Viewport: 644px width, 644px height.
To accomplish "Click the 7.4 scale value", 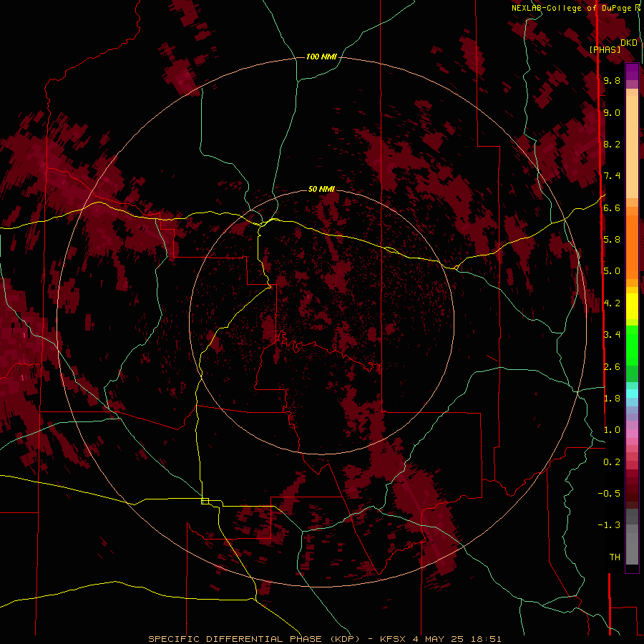I will (x=612, y=176).
